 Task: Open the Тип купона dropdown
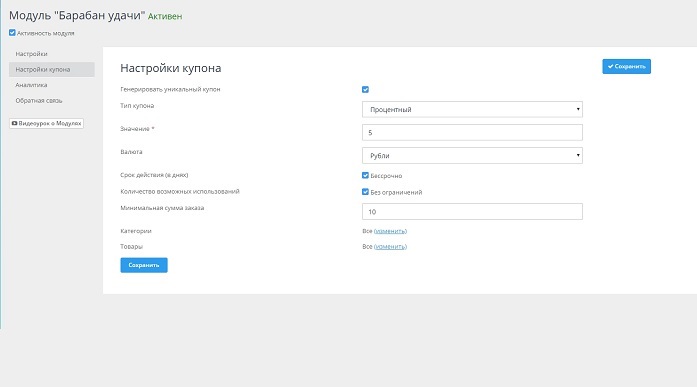pyautogui.click(x=472, y=109)
